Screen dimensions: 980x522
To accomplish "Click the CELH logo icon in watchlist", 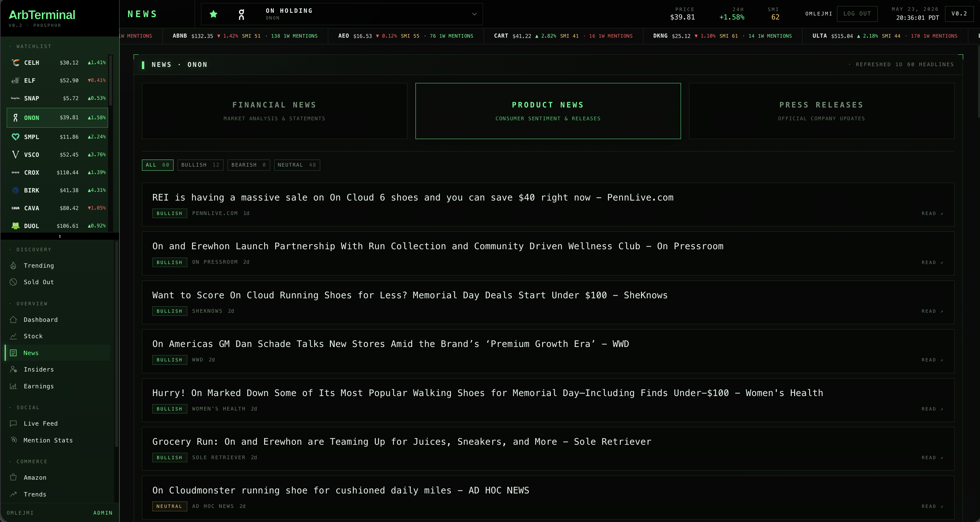I will point(15,62).
